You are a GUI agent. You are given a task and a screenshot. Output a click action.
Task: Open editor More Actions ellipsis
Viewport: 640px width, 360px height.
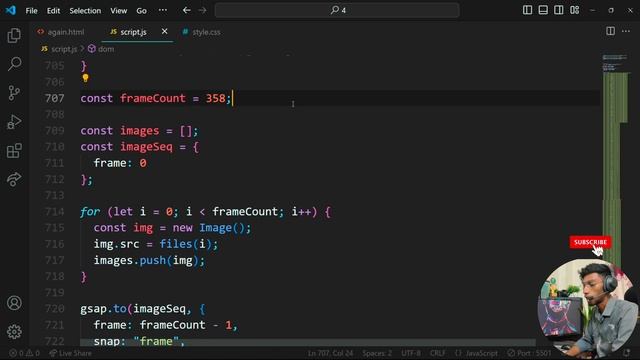626,31
